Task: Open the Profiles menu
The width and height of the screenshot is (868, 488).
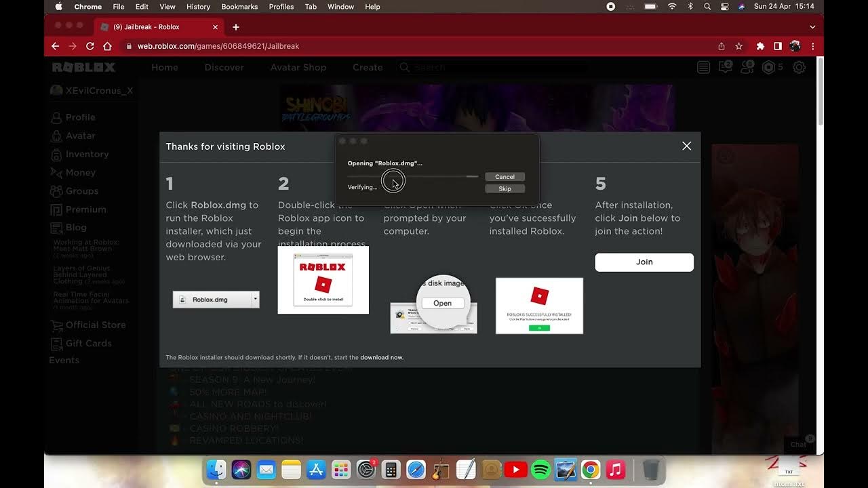Action: [x=281, y=7]
